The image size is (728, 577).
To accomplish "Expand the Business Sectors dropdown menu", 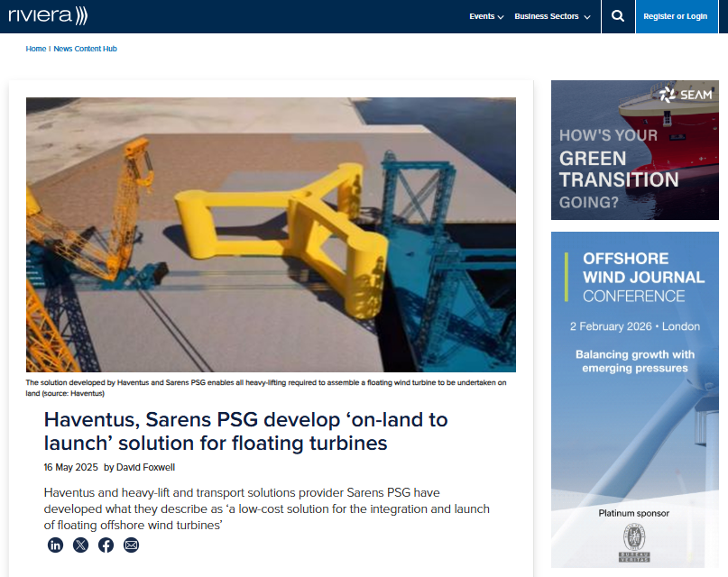I will pyautogui.click(x=552, y=16).
